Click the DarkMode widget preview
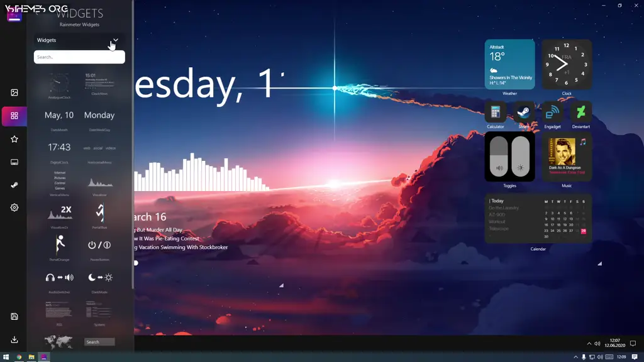 click(99, 277)
